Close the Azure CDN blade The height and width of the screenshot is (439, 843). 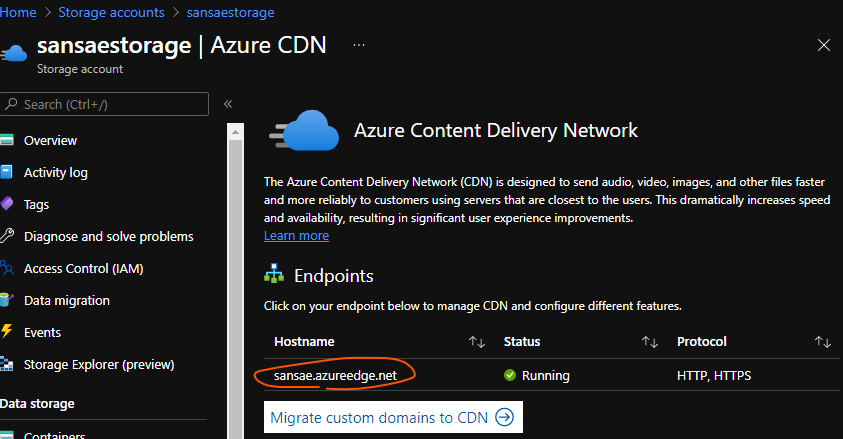(x=823, y=46)
